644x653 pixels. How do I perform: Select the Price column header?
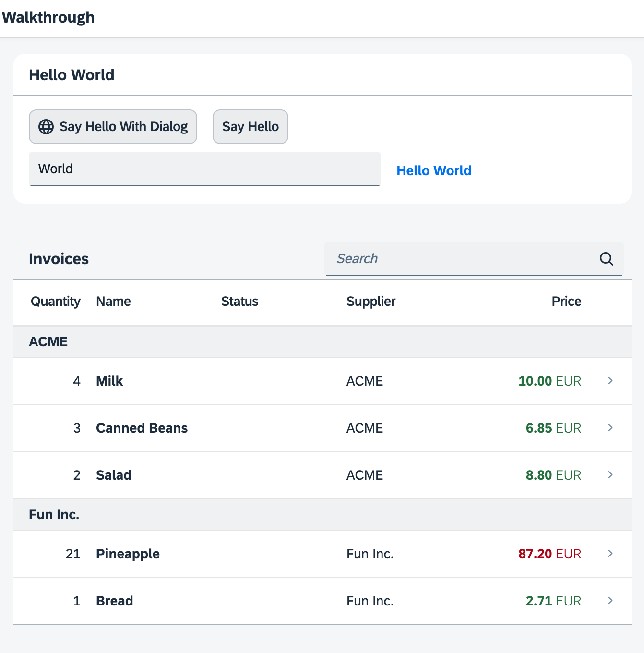coord(566,302)
